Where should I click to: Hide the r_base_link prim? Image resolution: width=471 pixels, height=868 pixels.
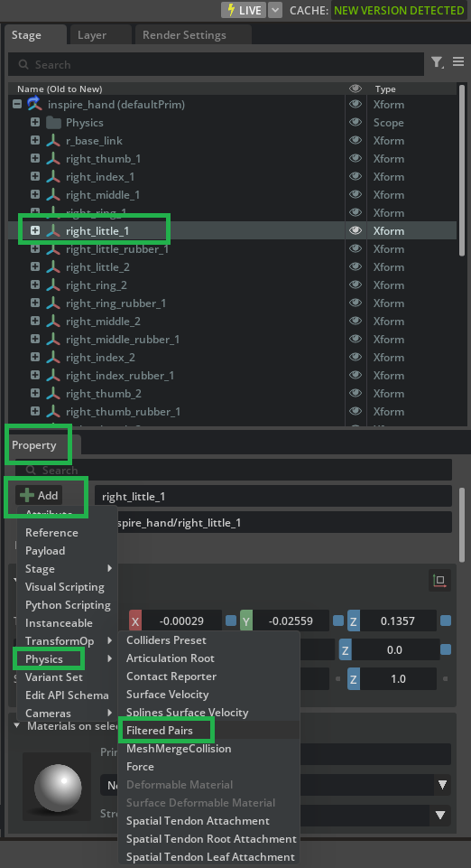coord(356,141)
